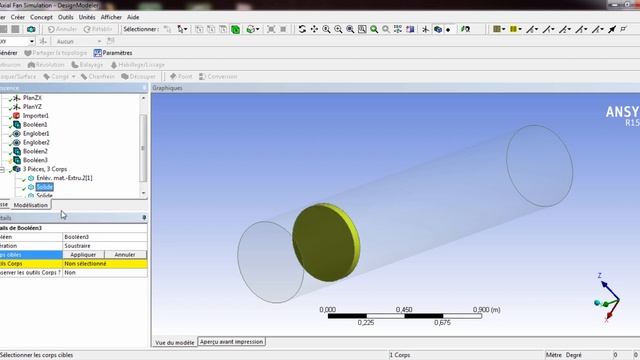Select Englober2 in the tree

pyautogui.click(x=36, y=142)
